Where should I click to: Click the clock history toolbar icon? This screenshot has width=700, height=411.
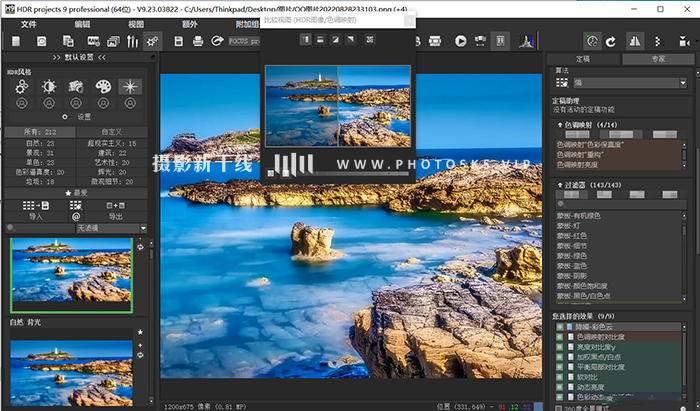(42, 42)
